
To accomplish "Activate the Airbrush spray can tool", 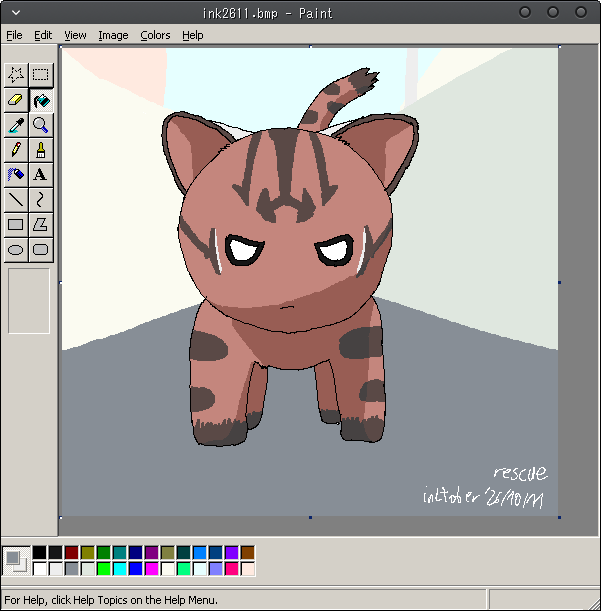I will point(16,175).
